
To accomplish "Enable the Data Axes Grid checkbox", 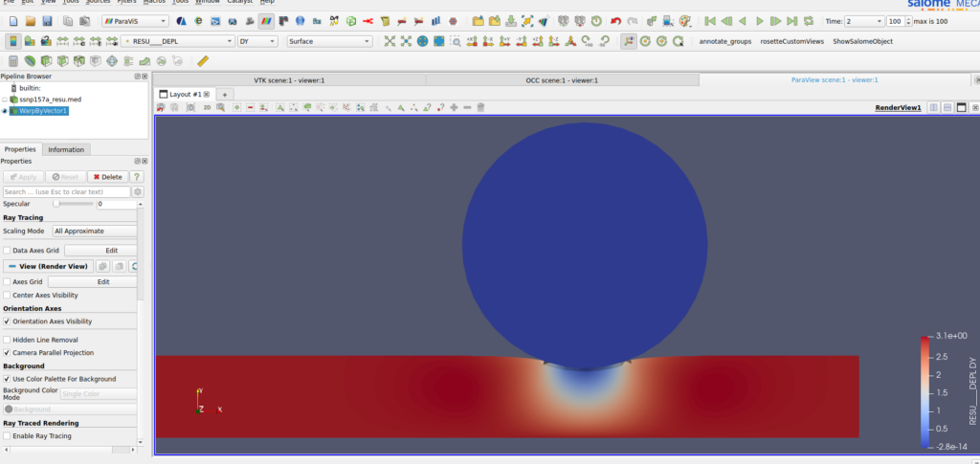I will tap(8, 250).
